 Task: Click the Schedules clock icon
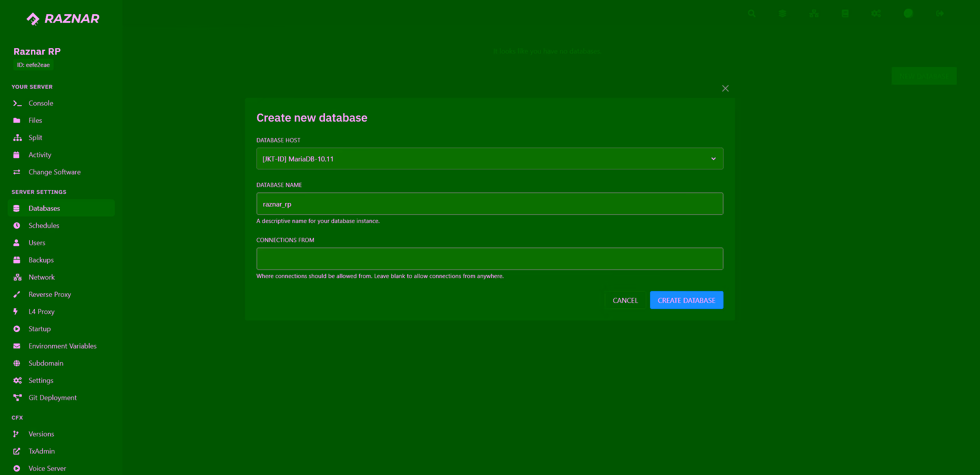tap(17, 226)
